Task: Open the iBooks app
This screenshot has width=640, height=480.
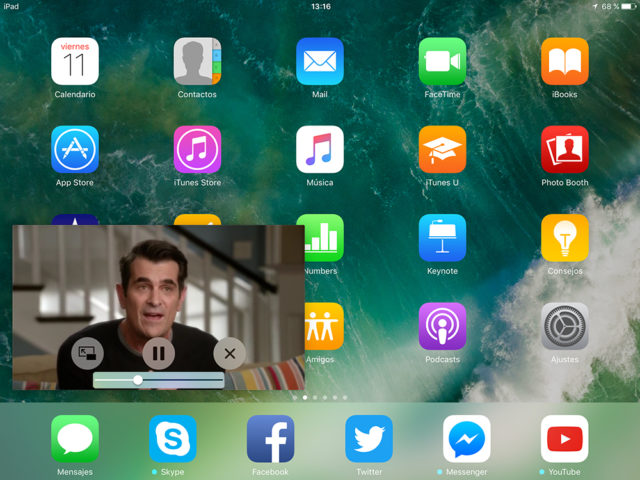Action: [564, 61]
